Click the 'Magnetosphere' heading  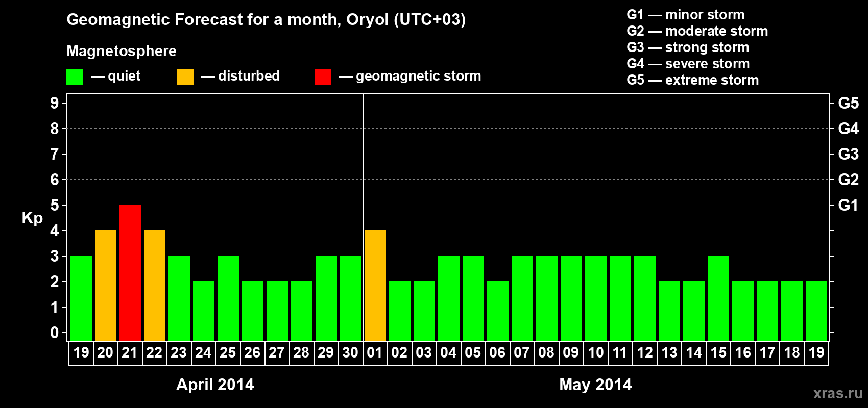click(x=122, y=51)
